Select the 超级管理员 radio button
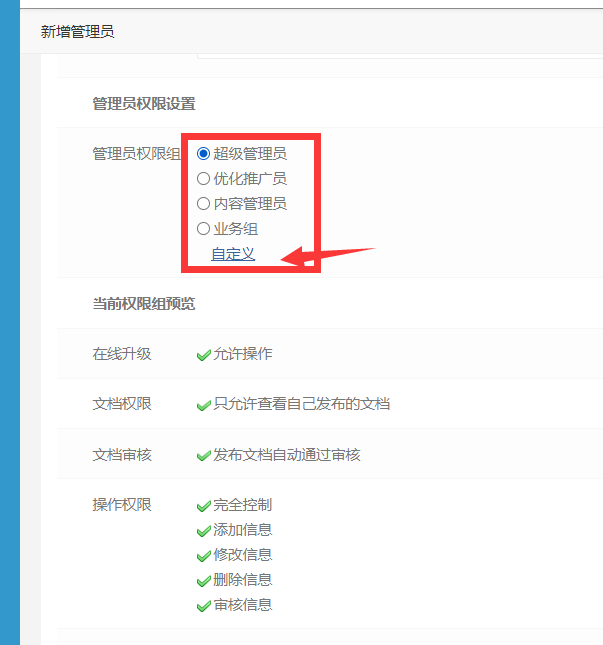This screenshot has width=603, height=645. [203, 153]
